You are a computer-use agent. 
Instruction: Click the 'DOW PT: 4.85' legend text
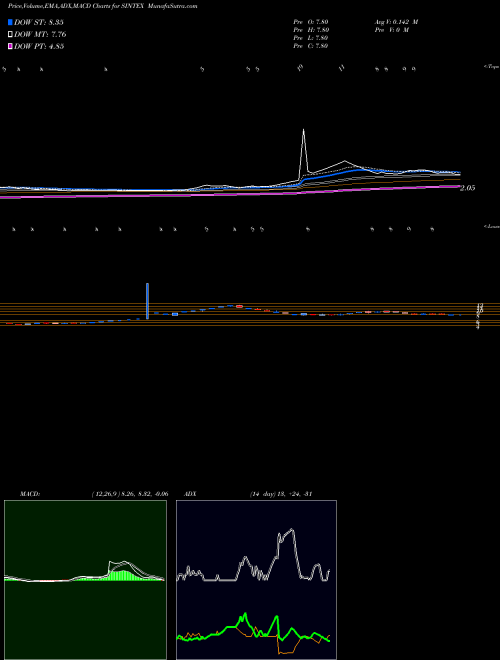[39, 47]
